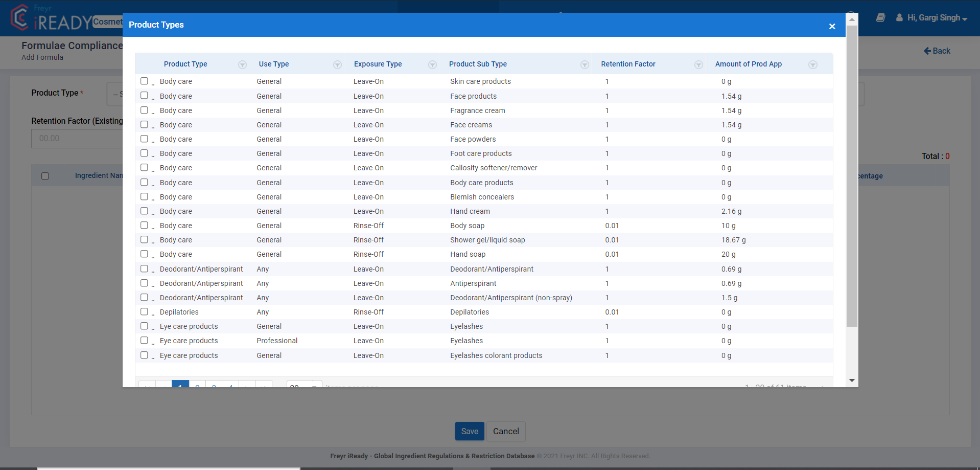Open the book guide icon in header
This screenshot has width=980, height=470.
click(880, 18)
